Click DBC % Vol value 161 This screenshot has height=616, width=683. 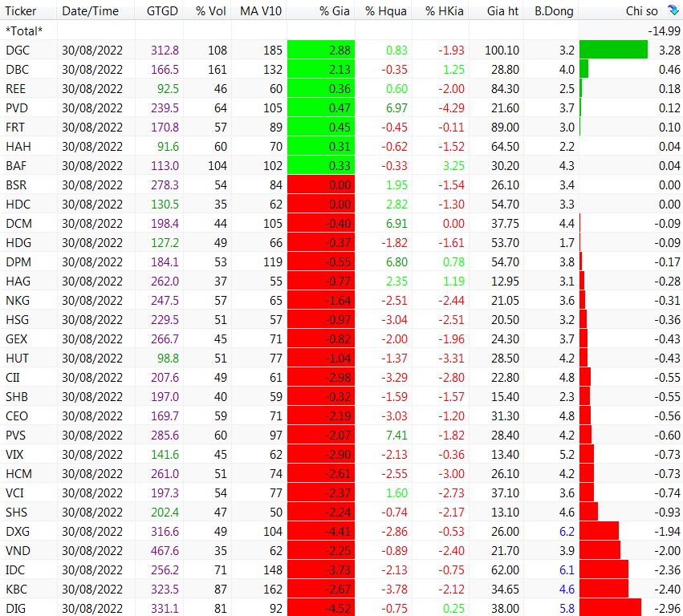pos(218,70)
